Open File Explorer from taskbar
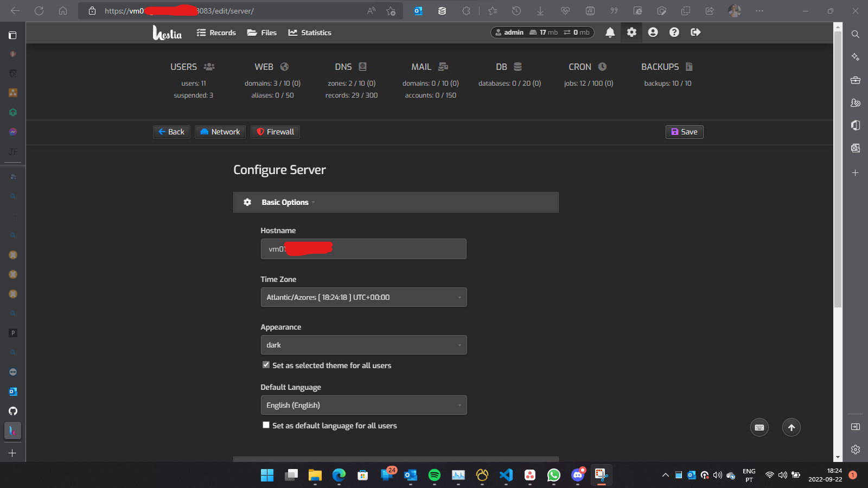The width and height of the screenshot is (868, 488). pos(315,476)
